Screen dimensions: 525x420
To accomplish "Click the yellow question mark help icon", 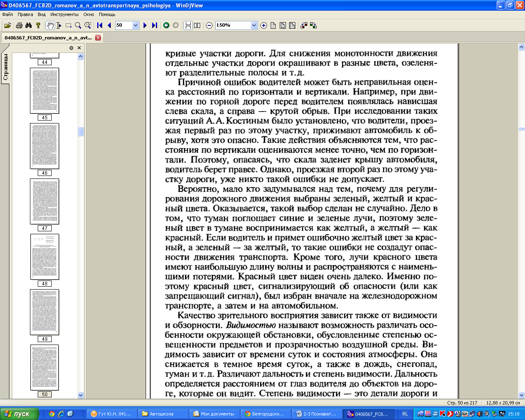I will pos(38,25).
